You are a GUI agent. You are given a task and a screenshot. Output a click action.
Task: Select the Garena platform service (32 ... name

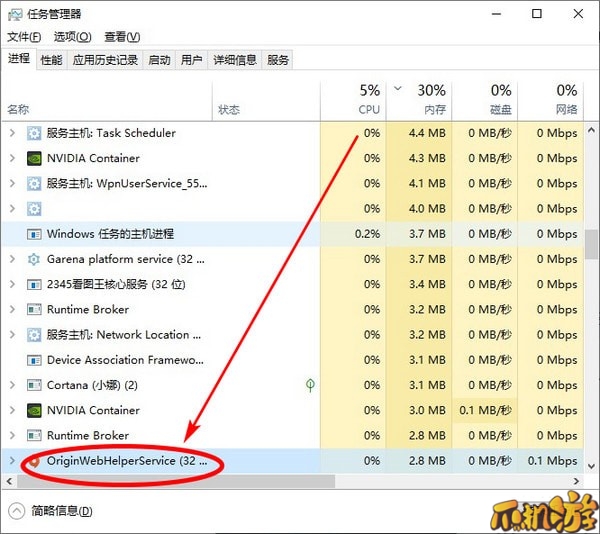(x=126, y=259)
